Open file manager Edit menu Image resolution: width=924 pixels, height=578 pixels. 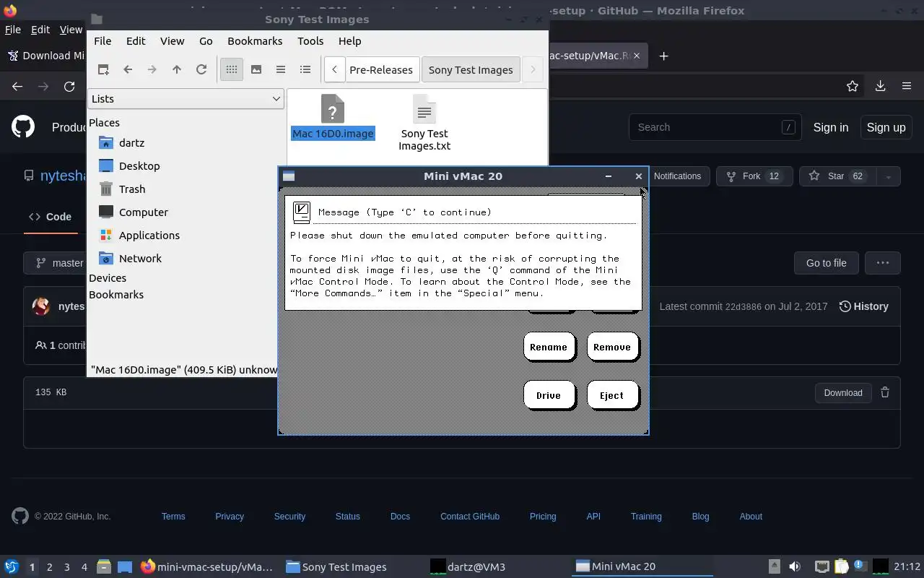pyautogui.click(x=136, y=41)
